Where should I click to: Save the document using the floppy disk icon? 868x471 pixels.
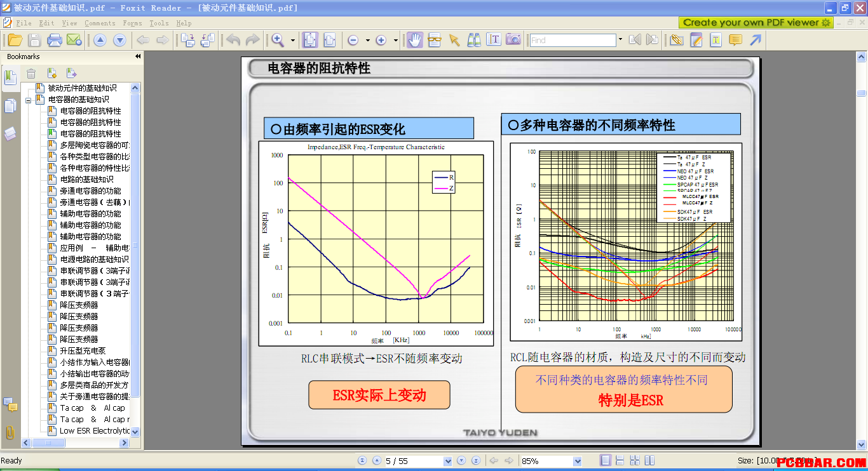[x=34, y=40]
